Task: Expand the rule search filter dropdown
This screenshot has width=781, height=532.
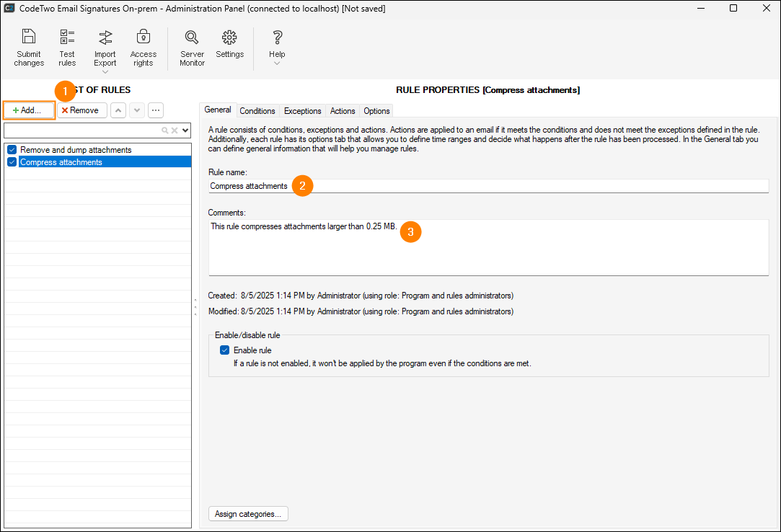Action: (186, 130)
